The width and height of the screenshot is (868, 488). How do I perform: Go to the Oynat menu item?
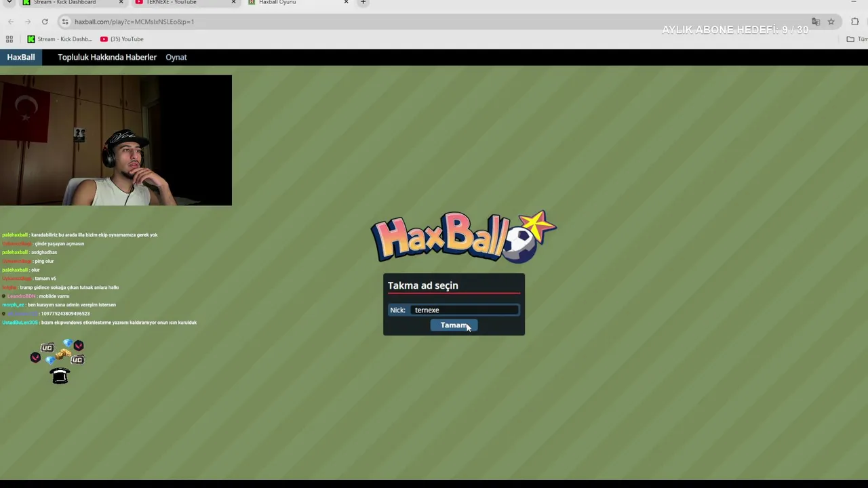(176, 58)
